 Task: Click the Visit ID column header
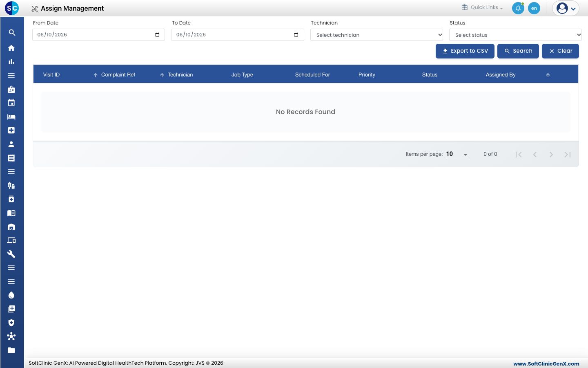pos(51,75)
